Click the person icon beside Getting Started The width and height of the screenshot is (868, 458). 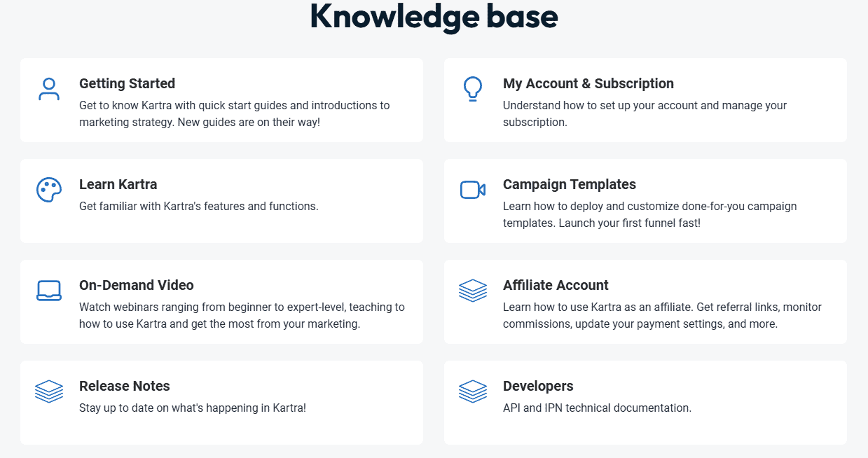point(49,89)
